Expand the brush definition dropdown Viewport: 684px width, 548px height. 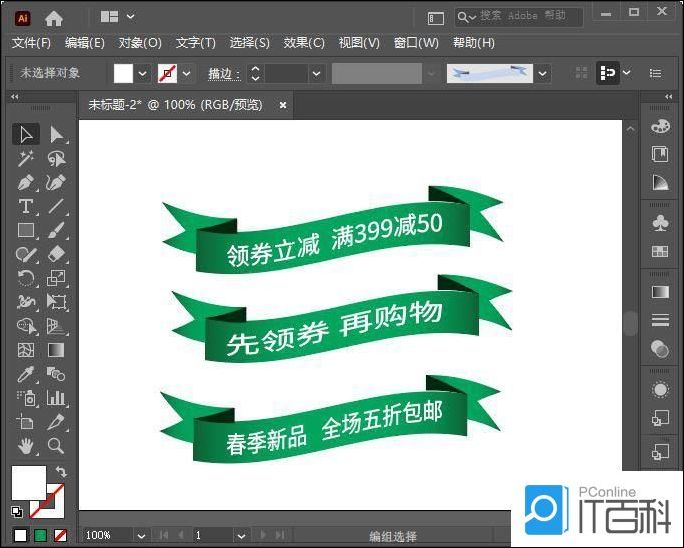point(542,74)
